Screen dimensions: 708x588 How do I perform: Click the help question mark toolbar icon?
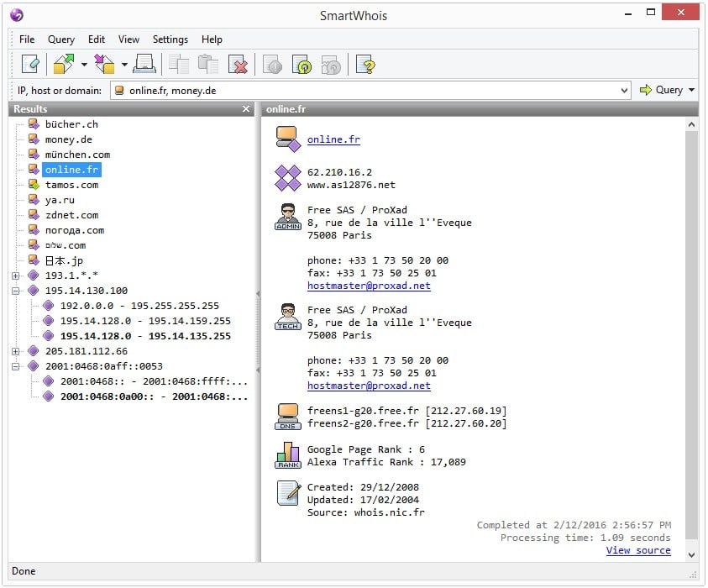click(x=364, y=64)
